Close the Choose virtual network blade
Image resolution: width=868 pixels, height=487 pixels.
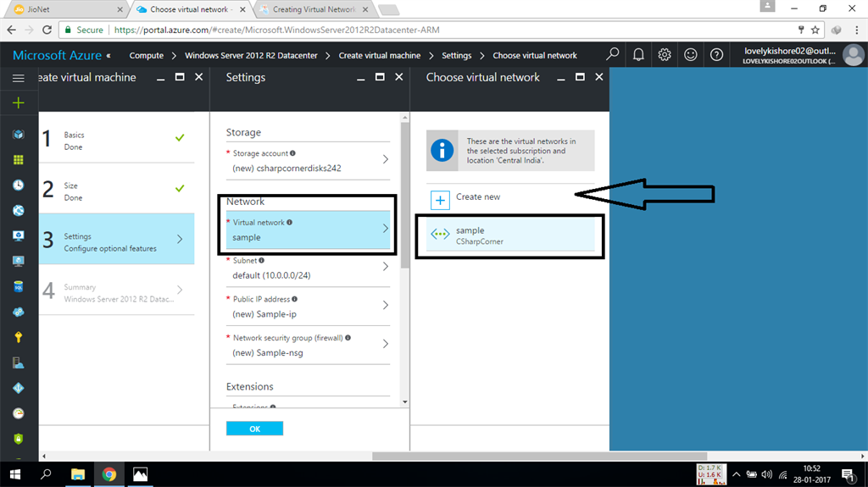coord(599,77)
